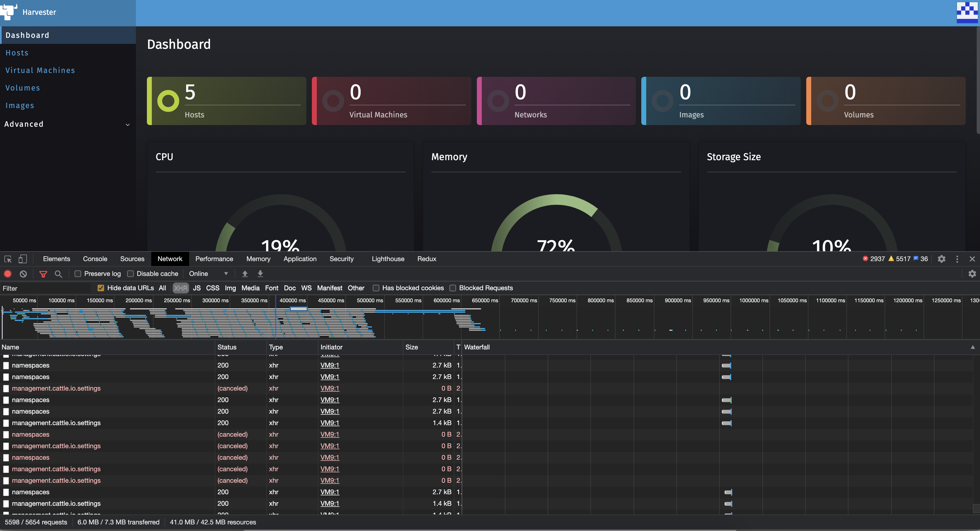Viewport: 980px width, 531px height.
Task: Click the inspect element picker icon
Action: coord(8,259)
